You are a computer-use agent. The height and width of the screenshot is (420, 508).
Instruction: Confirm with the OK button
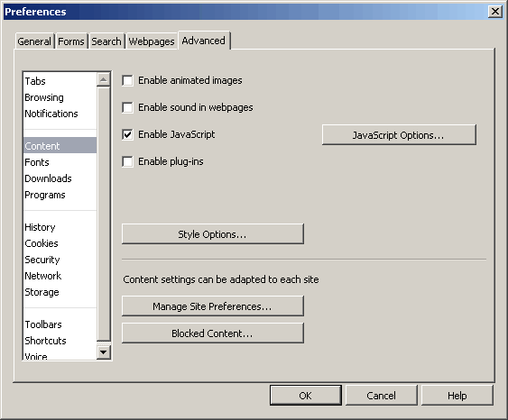click(306, 395)
